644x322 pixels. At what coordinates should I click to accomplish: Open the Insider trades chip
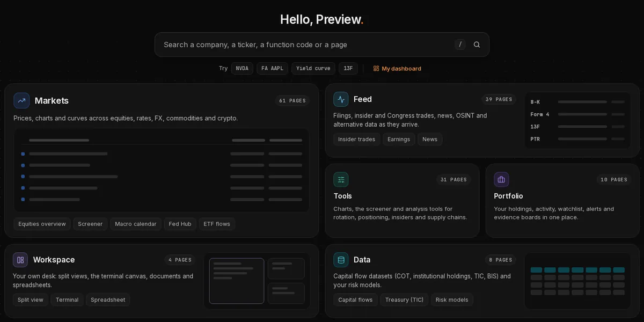click(357, 139)
